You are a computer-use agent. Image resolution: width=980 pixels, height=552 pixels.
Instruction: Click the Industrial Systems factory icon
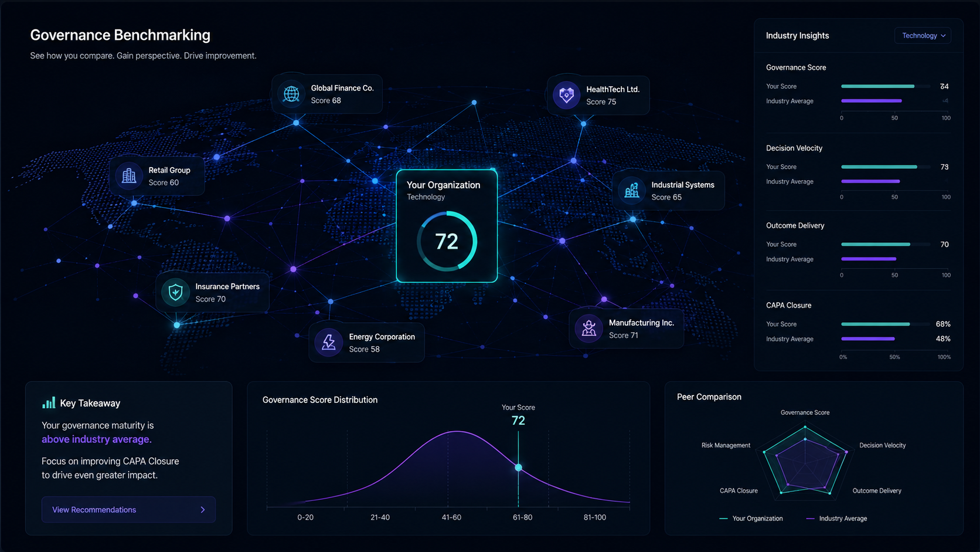click(x=632, y=190)
